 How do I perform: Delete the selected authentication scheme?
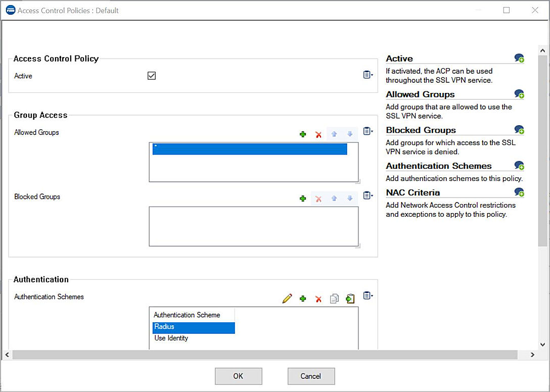(x=318, y=299)
